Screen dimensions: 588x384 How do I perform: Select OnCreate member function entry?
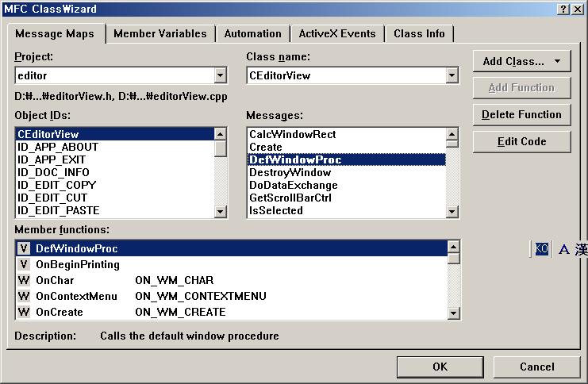(x=232, y=312)
